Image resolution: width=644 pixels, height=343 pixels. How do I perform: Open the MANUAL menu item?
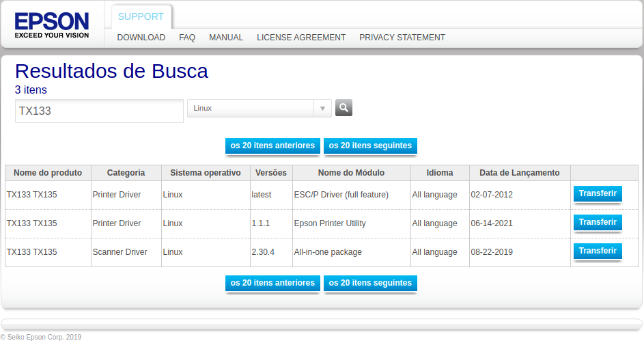pos(226,38)
